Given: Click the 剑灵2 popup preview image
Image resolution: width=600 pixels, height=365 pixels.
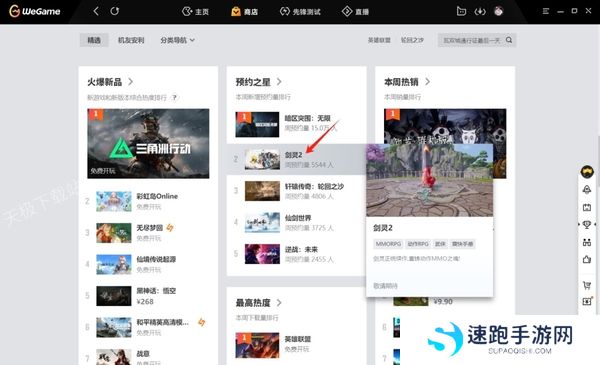Looking at the screenshot, I should tap(429, 180).
